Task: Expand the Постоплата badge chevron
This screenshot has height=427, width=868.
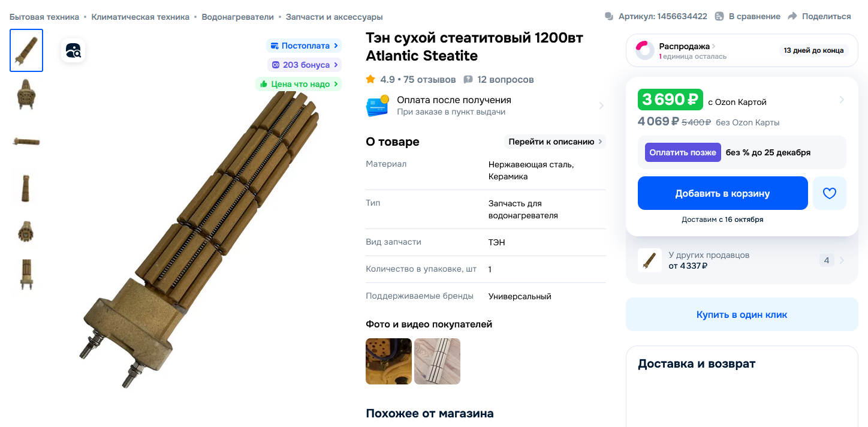Action: coord(336,46)
